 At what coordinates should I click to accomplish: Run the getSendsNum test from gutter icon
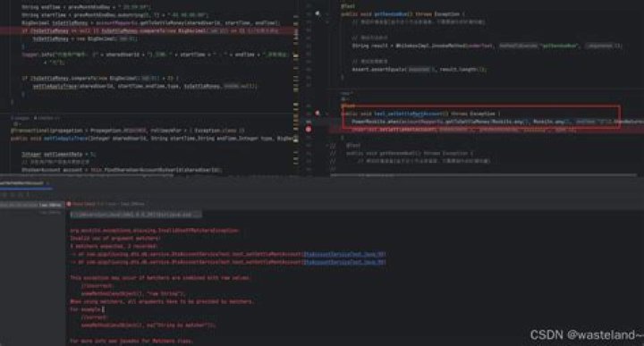point(318,13)
